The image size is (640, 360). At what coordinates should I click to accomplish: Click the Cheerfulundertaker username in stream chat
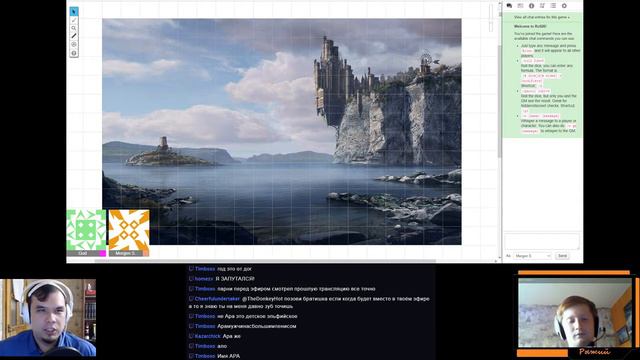coord(217,299)
